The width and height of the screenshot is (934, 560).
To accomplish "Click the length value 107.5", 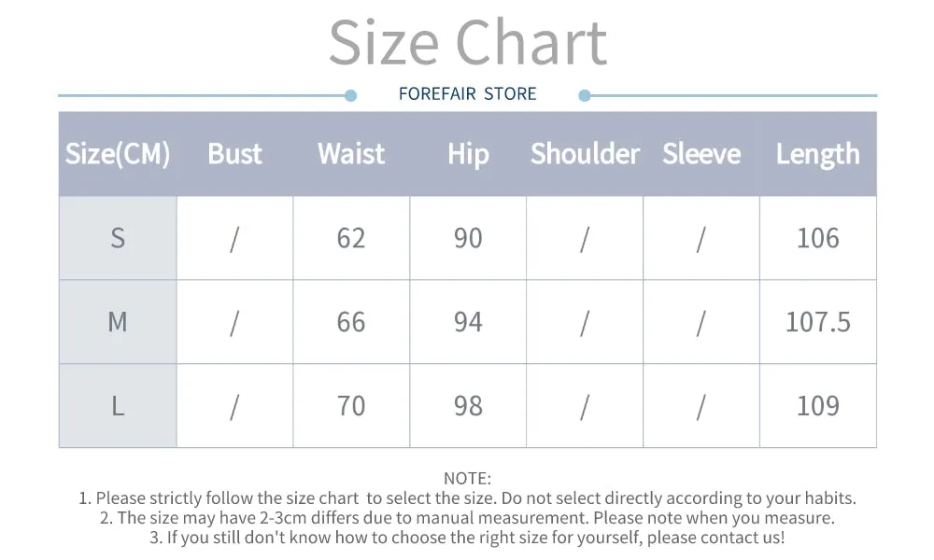I will 818,322.
